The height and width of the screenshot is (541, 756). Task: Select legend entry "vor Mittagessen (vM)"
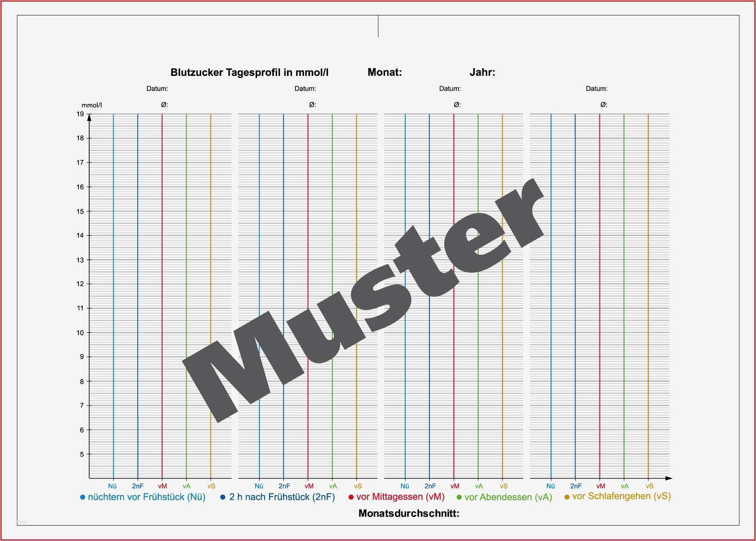pos(397,497)
